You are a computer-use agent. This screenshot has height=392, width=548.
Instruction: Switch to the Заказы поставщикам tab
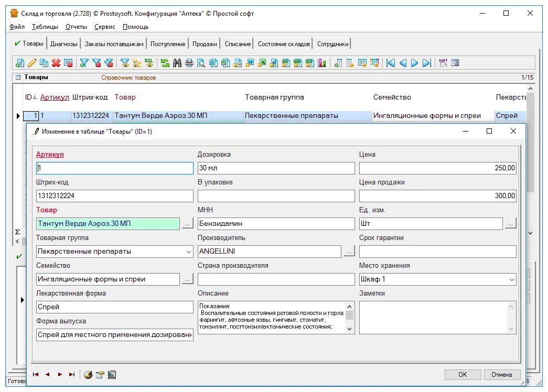[114, 44]
